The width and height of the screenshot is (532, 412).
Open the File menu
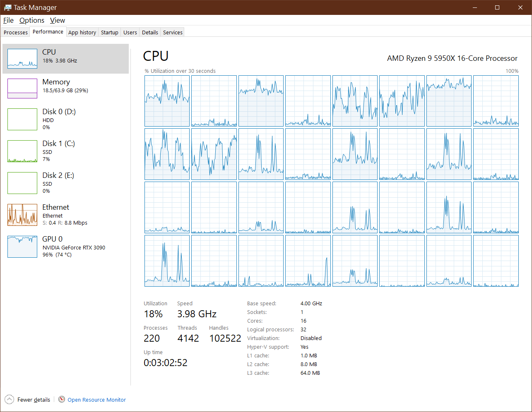point(8,20)
